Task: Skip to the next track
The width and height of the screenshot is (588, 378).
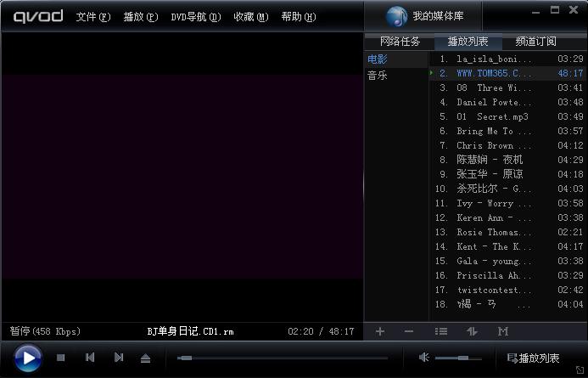Action: tap(119, 358)
